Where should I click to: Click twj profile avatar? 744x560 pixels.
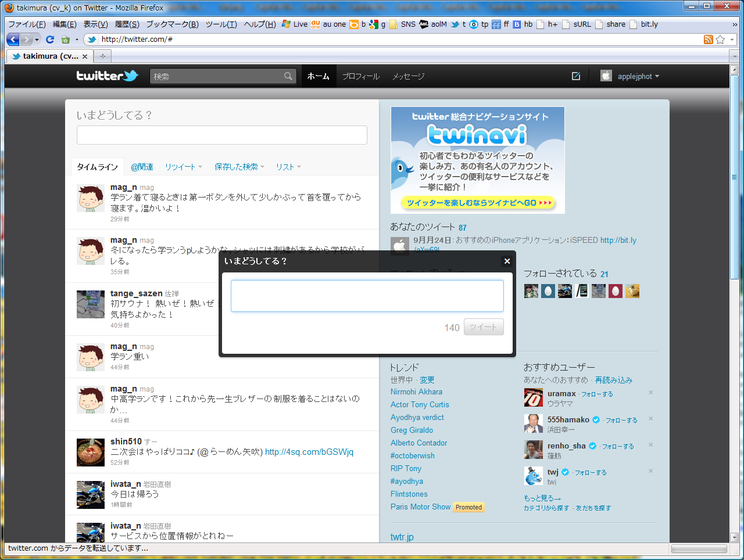tap(533, 476)
